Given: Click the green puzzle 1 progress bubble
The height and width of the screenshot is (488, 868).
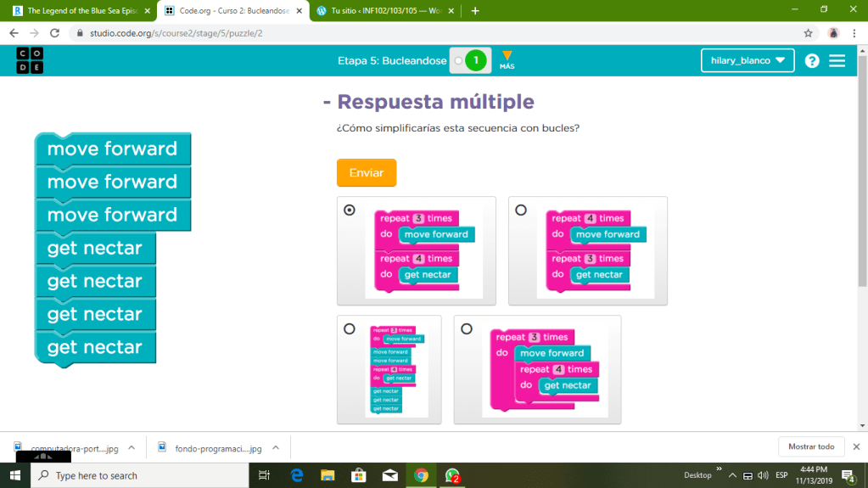Looking at the screenshot, I should (x=476, y=60).
